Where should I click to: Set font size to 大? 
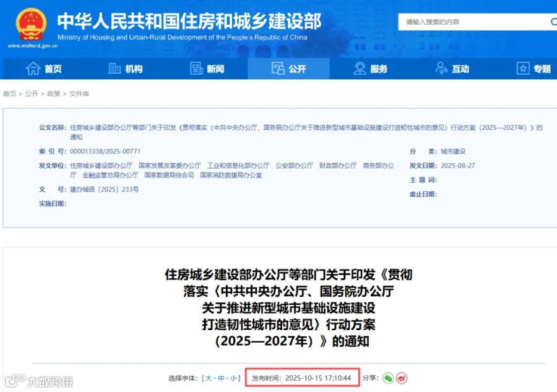tap(209, 378)
